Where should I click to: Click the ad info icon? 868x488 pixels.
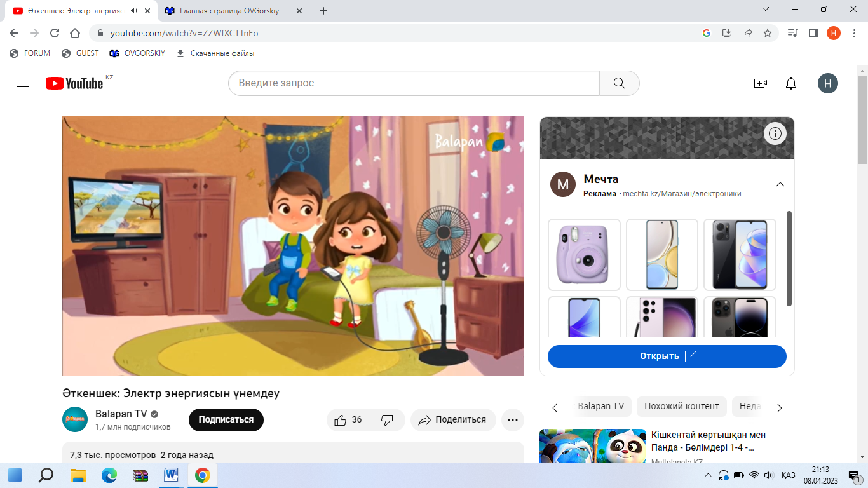pyautogui.click(x=775, y=133)
